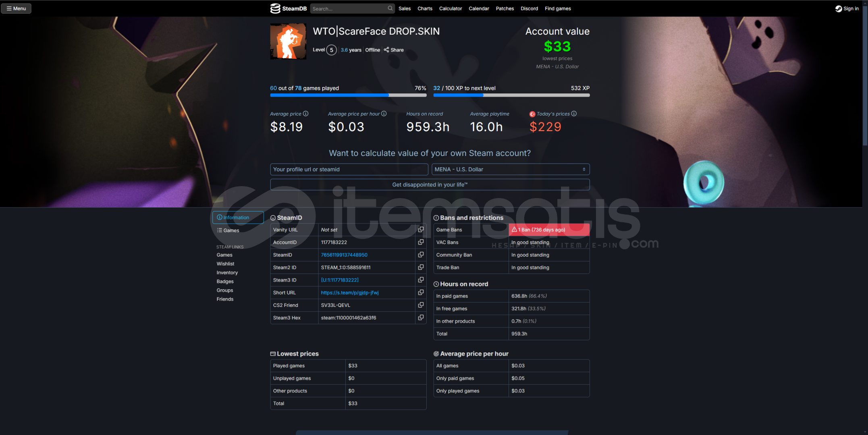
Task: Copy the CS2 Friend code
Action: click(421, 305)
